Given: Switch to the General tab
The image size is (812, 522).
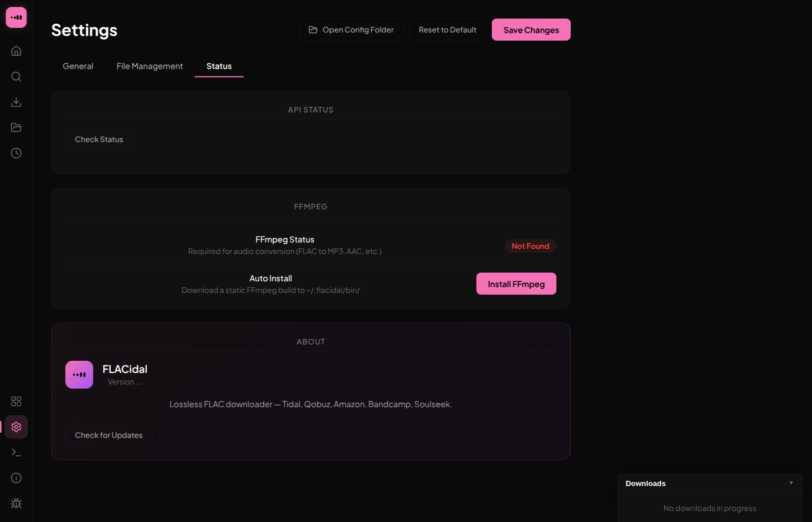Looking at the screenshot, I should point(78,66).
